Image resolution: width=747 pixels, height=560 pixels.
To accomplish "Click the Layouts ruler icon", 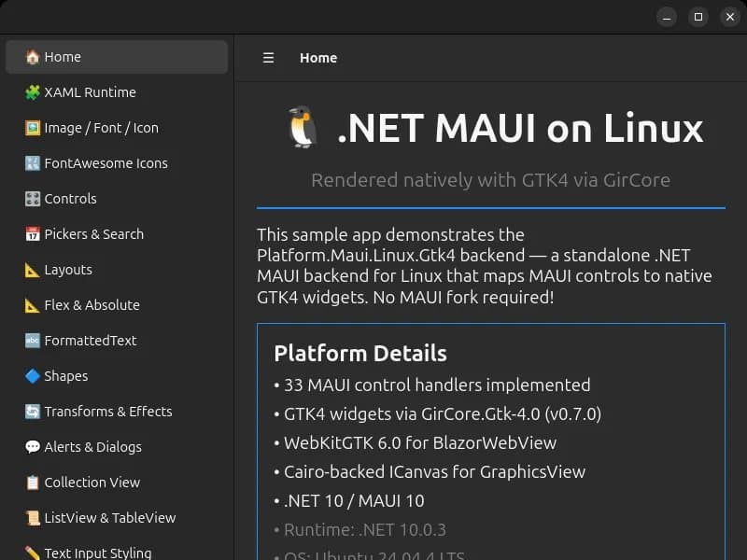I will 30,270.
